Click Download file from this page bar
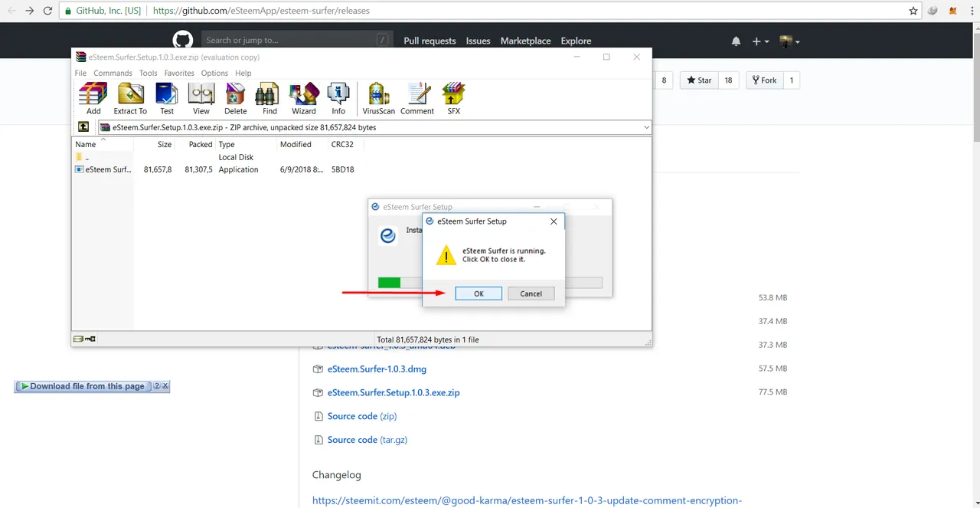 (83, 386)
